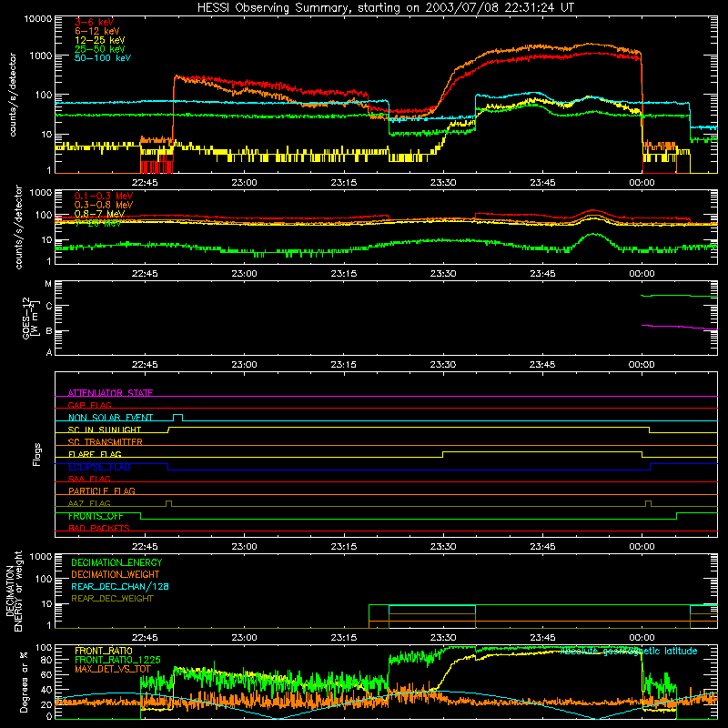The width and height of the screenshot is (728, 728).
Task: Click the Degrees or % axis label
Action: (24, 682)
